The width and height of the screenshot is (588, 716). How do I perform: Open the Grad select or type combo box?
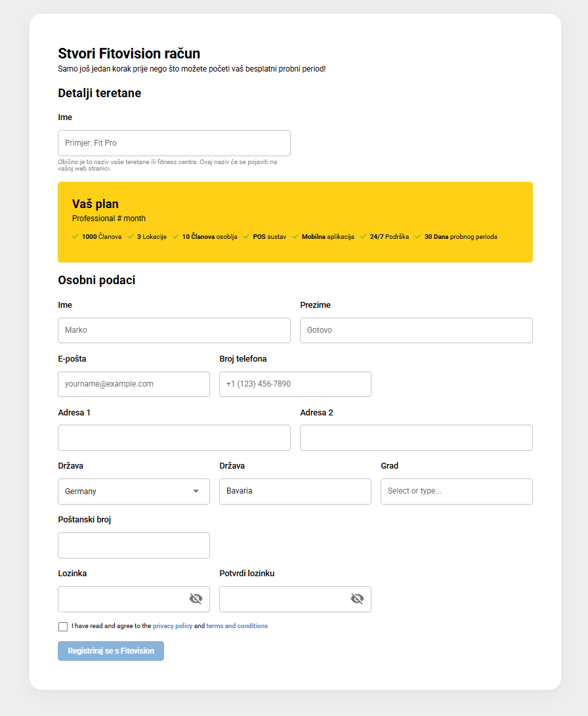pos(457,492)
